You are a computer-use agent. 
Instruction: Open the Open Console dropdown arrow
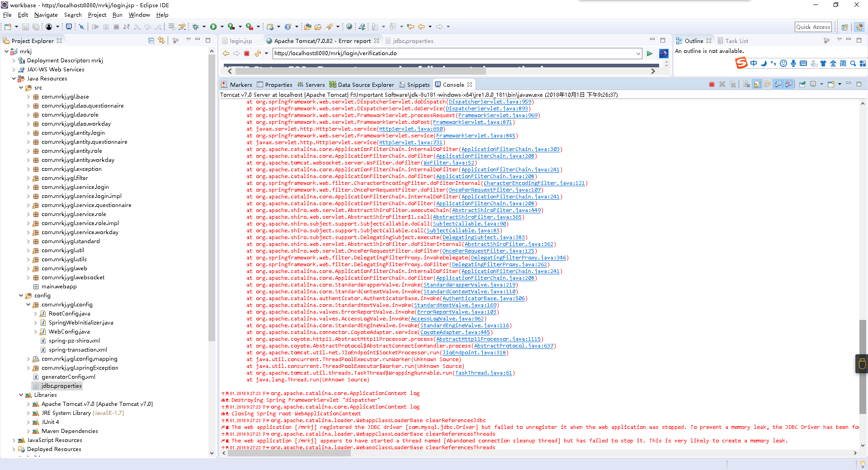pyautogui.click(x=840, y=85)
